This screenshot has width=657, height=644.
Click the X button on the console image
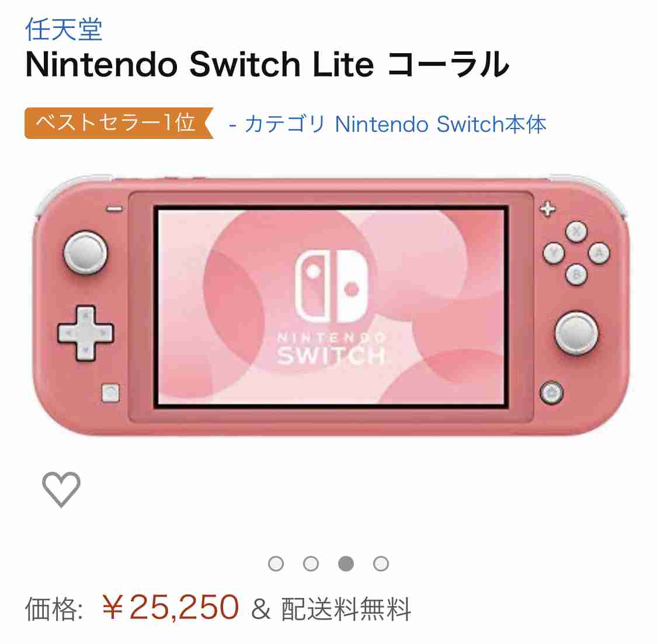click(576, 231)
